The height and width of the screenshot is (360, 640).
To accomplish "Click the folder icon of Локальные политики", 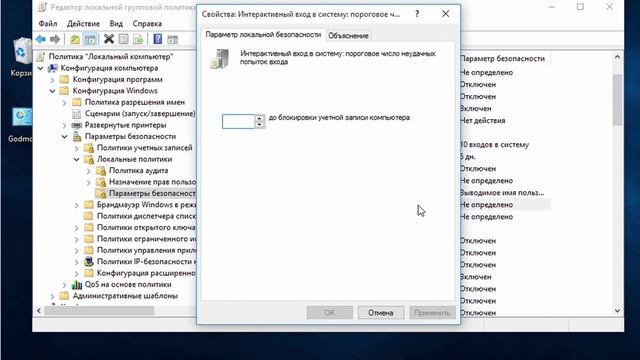I will [89, 159].
